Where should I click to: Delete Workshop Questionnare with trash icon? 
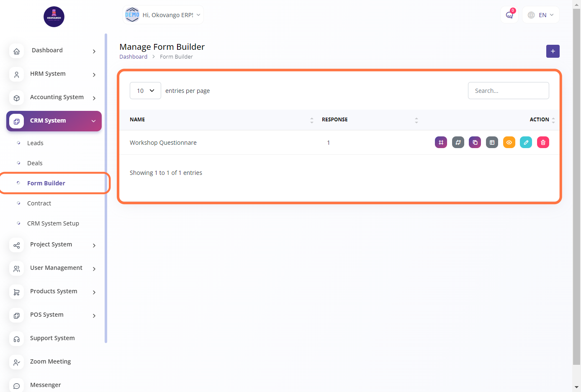tap(543, 143)
